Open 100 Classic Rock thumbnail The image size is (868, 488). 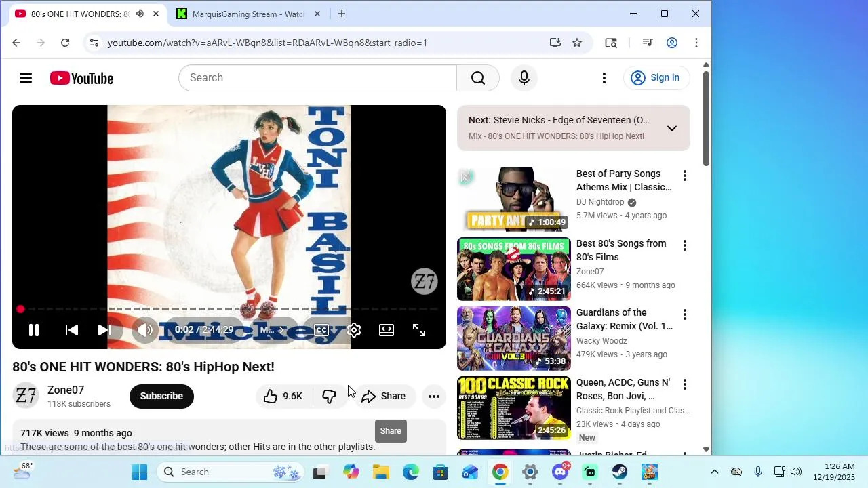click(x=514, y=408)
